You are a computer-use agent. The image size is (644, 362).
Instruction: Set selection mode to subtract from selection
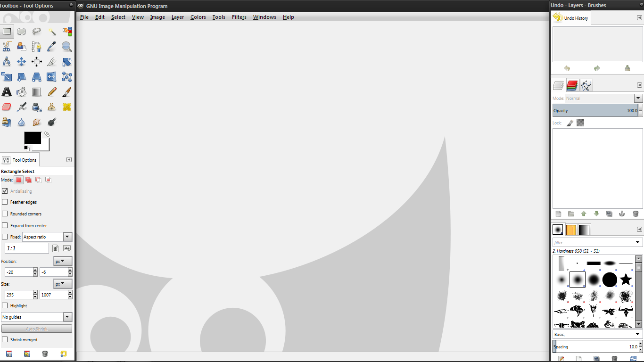point(38,180)
